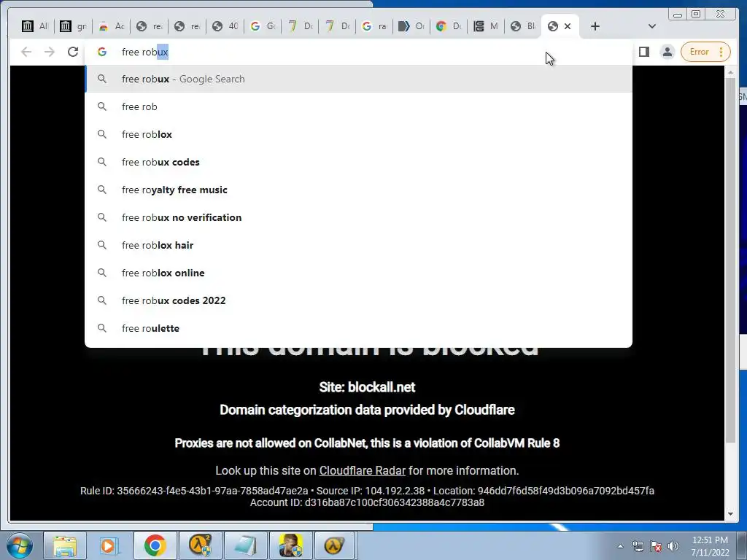747x560 pixels.
Task: Switch to the 'All' tab
Action: coord(35,26)
